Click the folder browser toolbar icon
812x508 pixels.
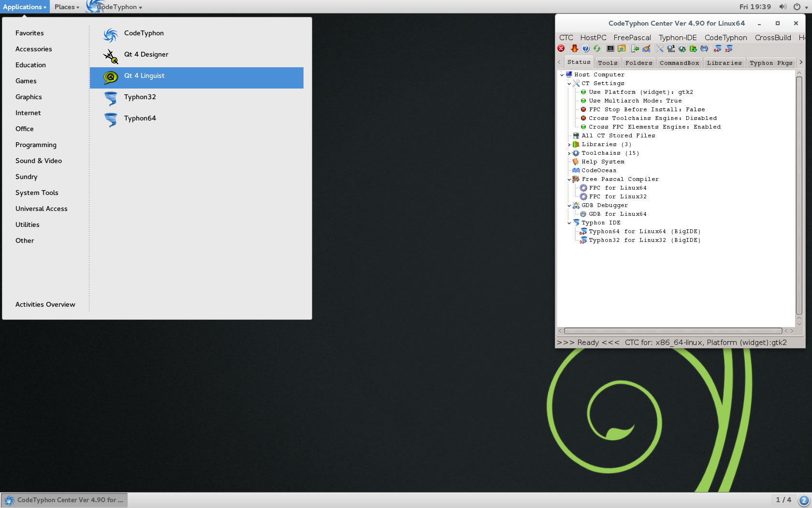[622, 48]
